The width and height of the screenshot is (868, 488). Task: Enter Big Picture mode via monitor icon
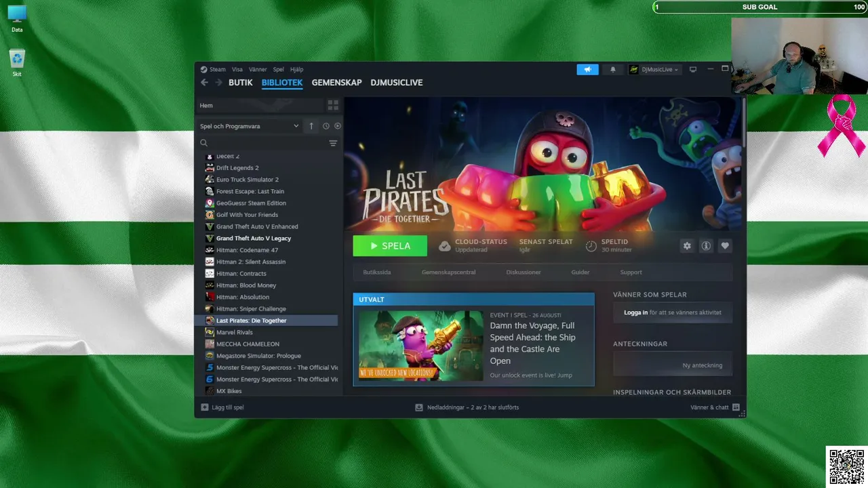[x=693, y=69]
